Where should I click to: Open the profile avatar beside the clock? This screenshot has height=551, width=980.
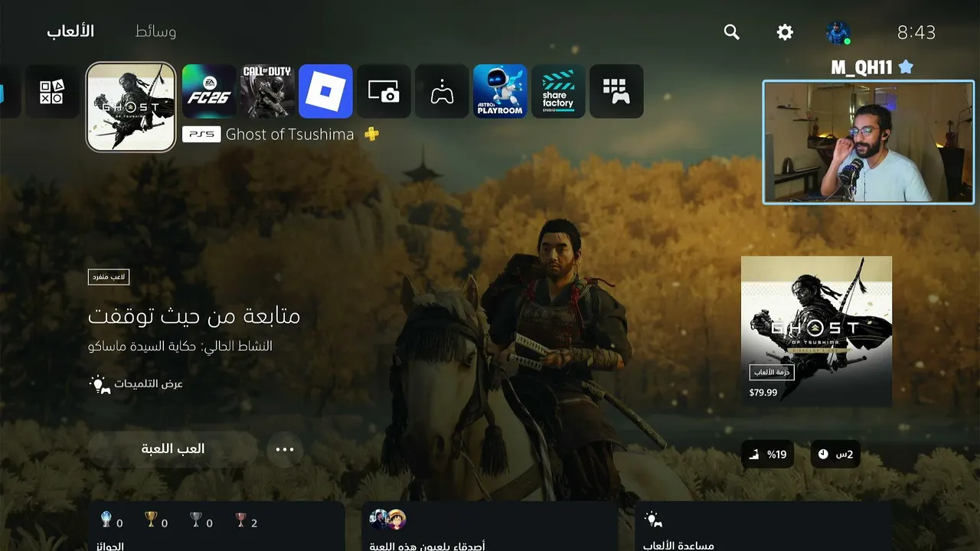[x=838, y=32]
